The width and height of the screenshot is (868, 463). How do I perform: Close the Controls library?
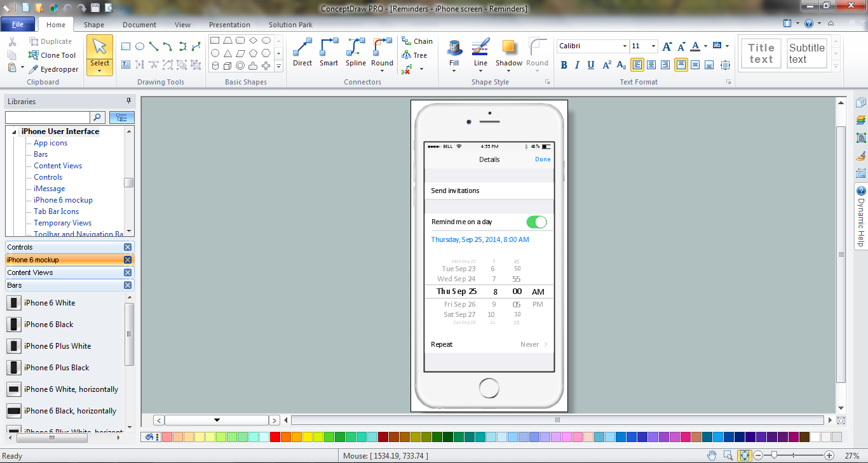[128, 247]
